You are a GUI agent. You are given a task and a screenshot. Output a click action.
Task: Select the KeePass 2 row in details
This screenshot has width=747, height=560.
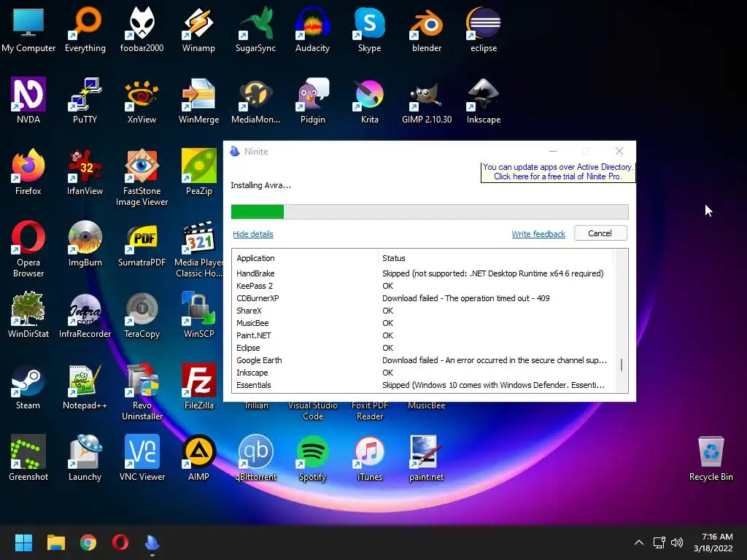pyautogui.click(x=424, y=286)
